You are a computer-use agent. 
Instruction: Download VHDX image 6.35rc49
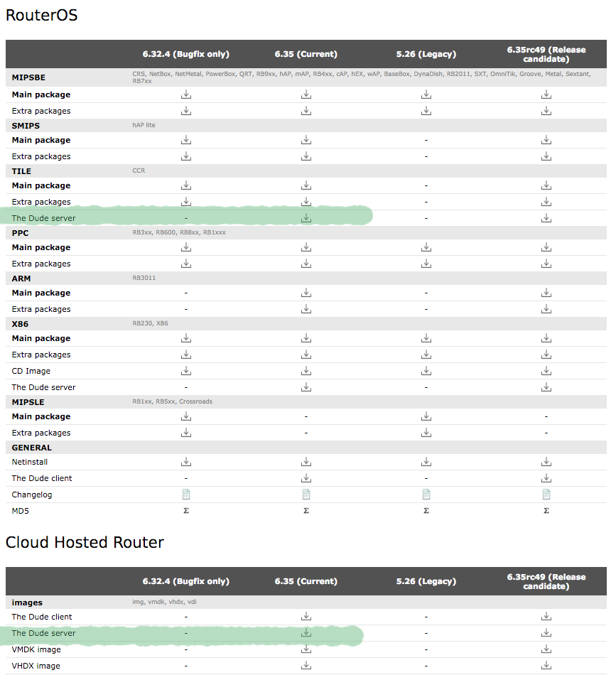click(546, 666)
